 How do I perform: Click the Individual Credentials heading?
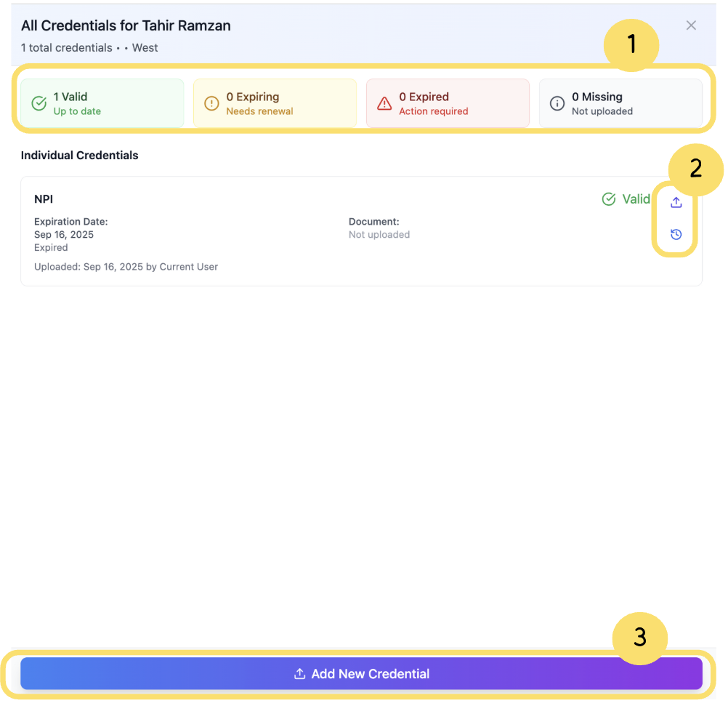tap(80, 155)
